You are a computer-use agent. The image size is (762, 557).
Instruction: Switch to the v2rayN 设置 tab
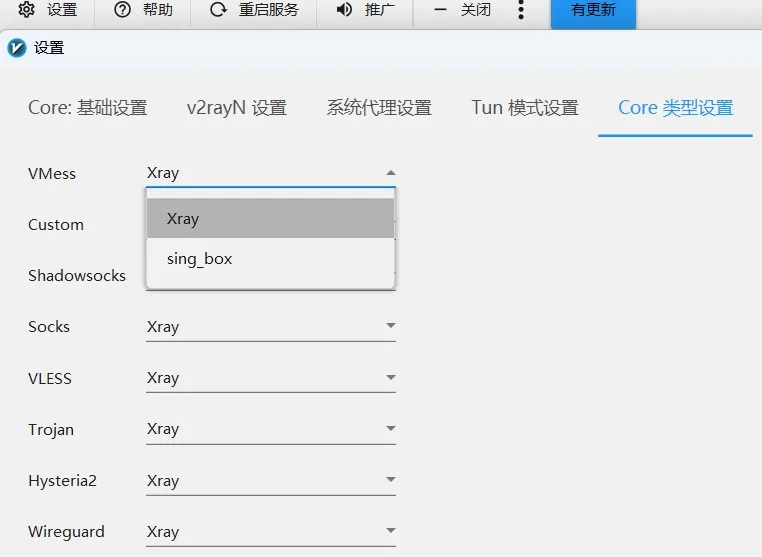[x=237, y=108]
